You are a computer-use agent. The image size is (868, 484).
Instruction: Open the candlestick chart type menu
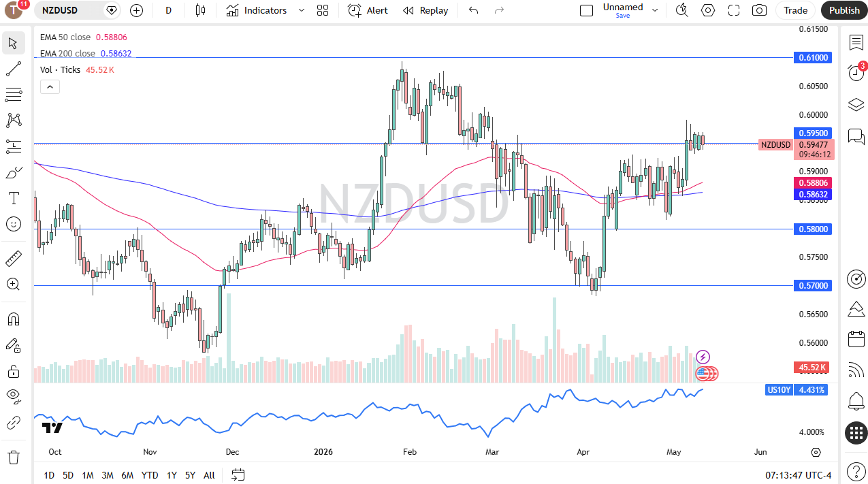[x=199, y=10]
